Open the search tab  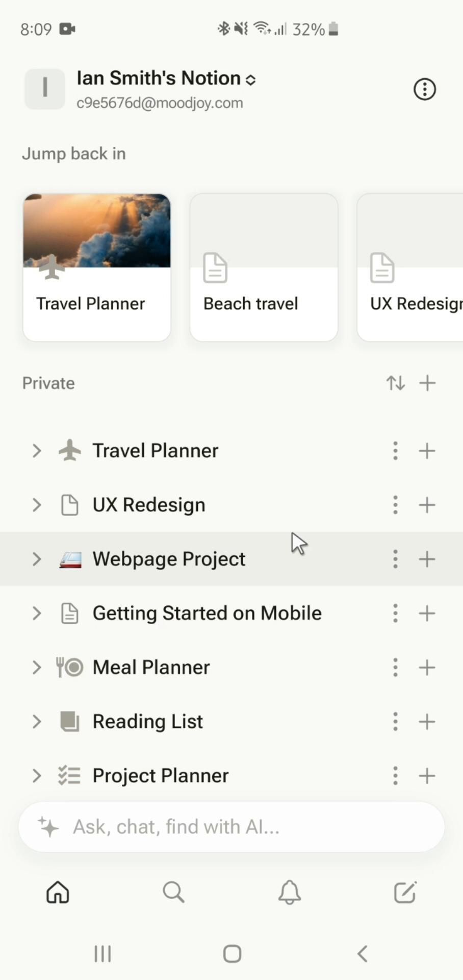click(x=173, y=892)
